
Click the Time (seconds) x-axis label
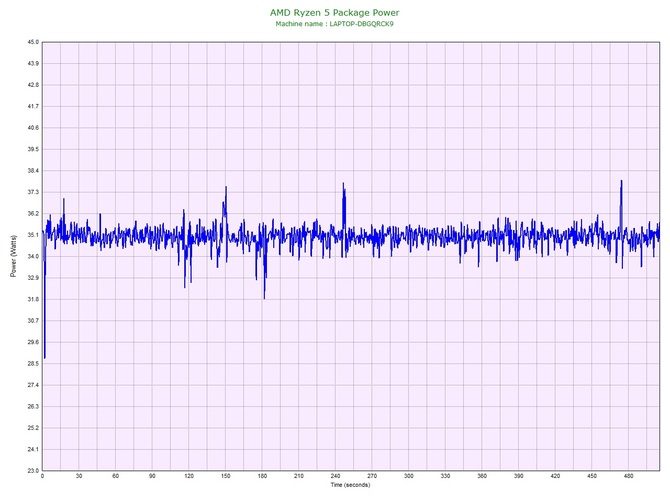point(351,485)
